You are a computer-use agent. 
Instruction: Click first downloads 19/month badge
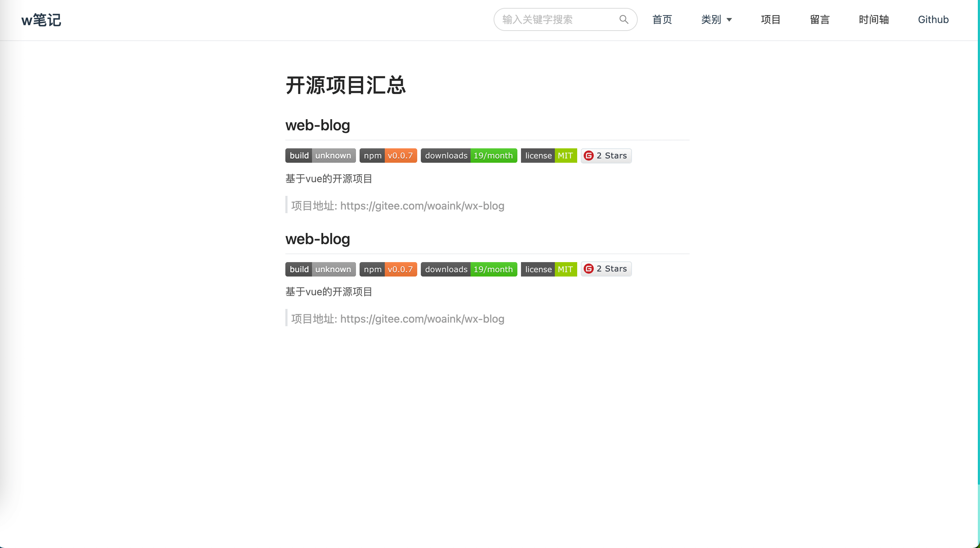pos(469,156)
